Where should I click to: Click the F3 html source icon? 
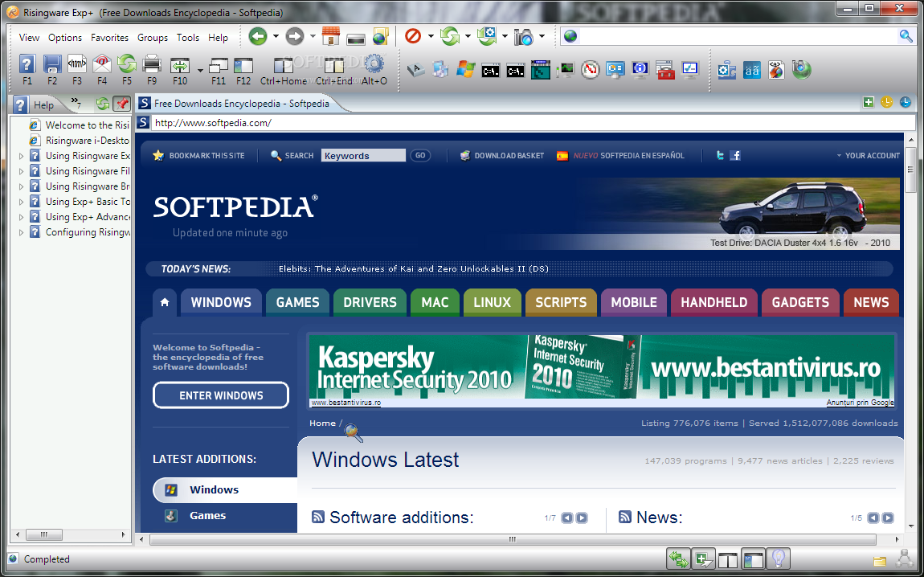tap(77, 63)
